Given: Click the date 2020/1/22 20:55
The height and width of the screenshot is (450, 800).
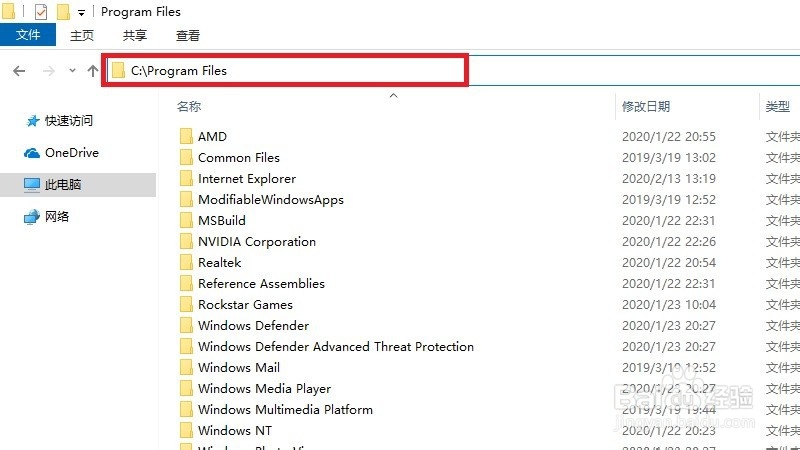Looking at the screenshot, I should pos(669,137).
